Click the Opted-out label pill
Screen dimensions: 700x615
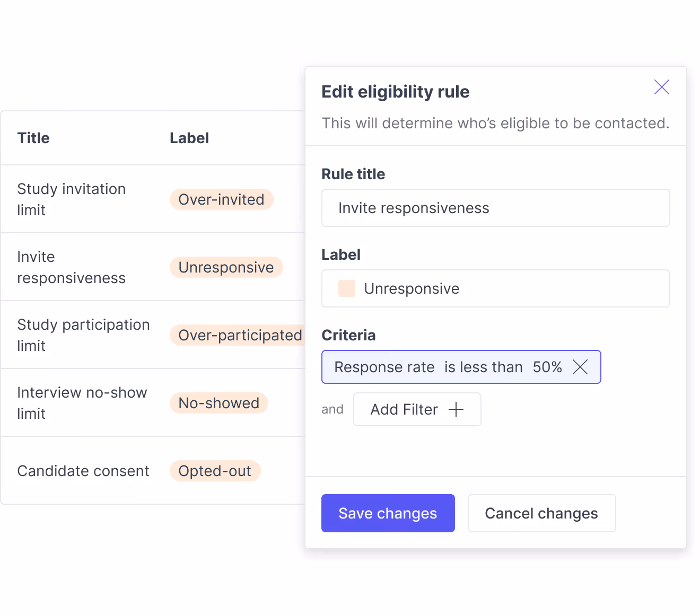tap(215, 471)
